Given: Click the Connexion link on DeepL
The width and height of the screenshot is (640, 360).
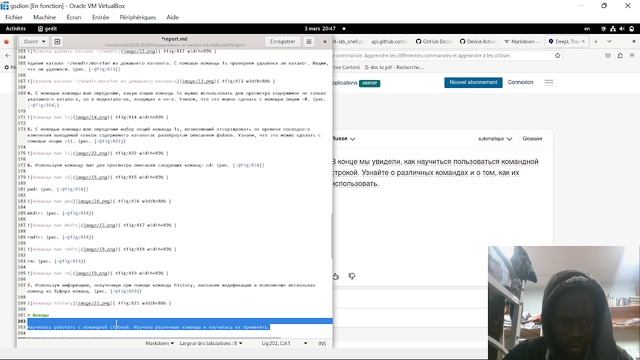Looking at the screenshot, I should click(x=520, y=82).
